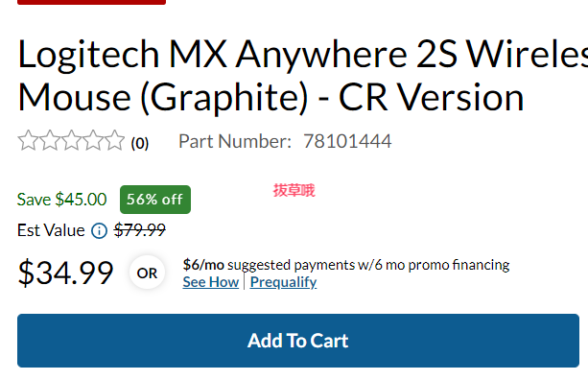Select the third rating star
The height and width of the screenshot is (380, 588).
coord(71,141)
